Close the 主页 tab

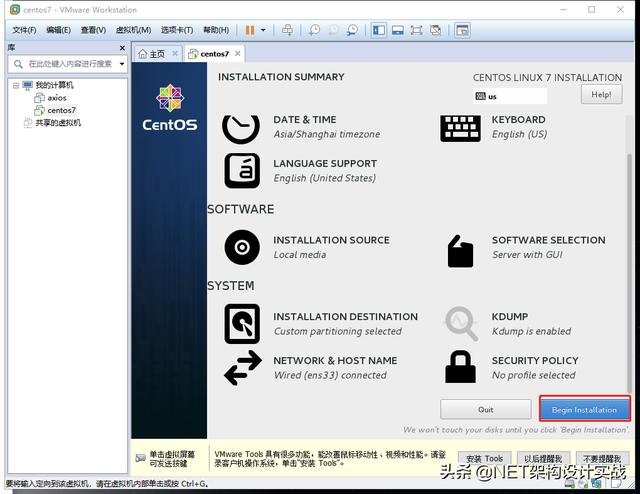175,53
